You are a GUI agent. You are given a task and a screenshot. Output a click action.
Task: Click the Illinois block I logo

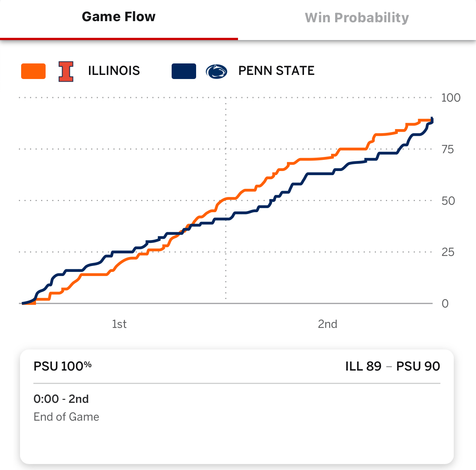(66, 71)
